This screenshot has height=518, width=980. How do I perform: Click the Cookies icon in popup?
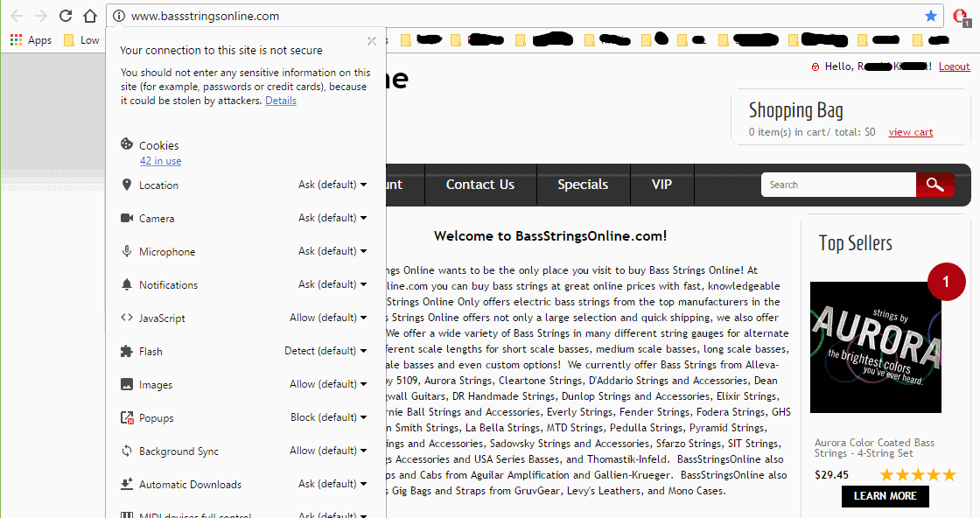coord(127,143)
